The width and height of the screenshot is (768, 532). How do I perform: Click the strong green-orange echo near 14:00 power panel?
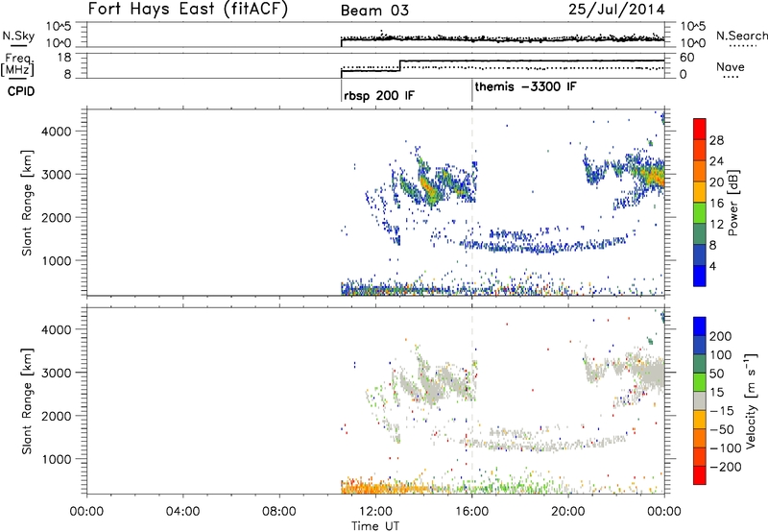point(430,189)
